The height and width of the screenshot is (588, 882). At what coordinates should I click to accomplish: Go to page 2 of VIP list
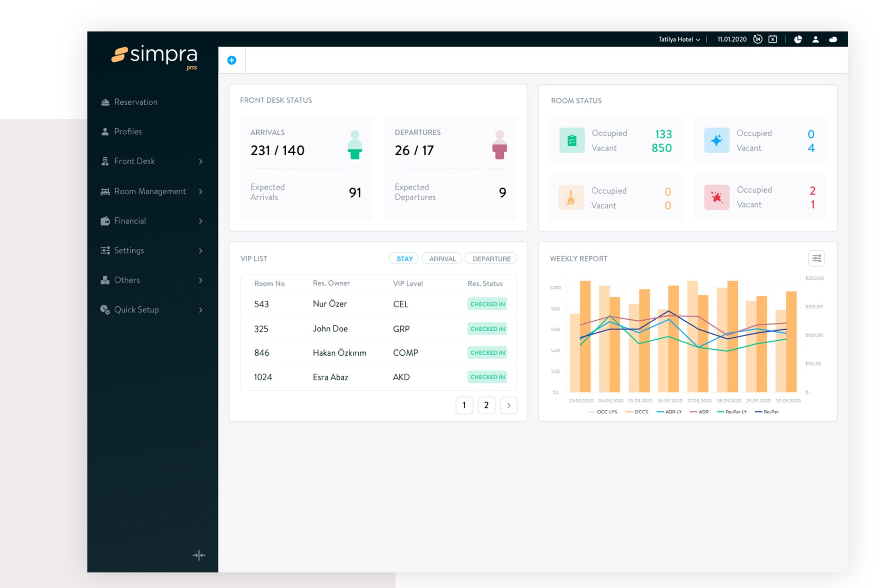pos(486,405)
